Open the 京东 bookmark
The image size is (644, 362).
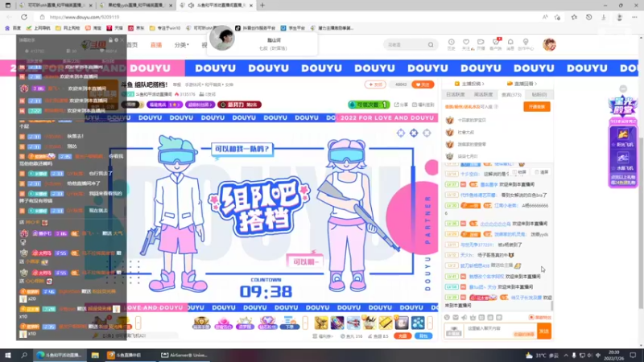136,28
